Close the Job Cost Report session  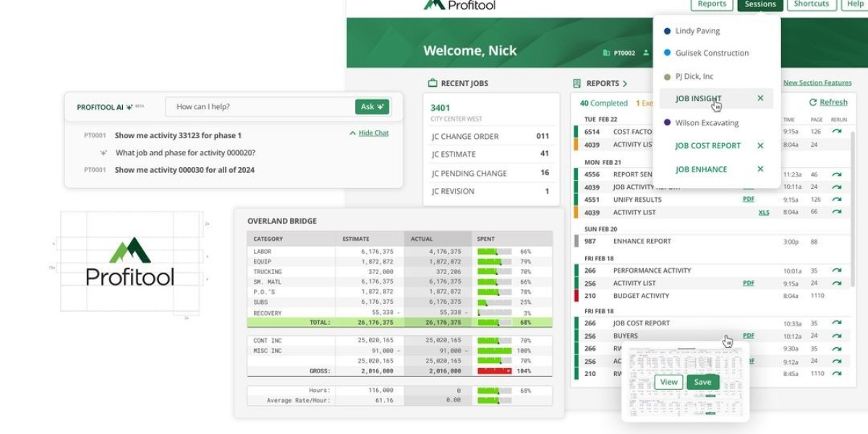point(760,145)
